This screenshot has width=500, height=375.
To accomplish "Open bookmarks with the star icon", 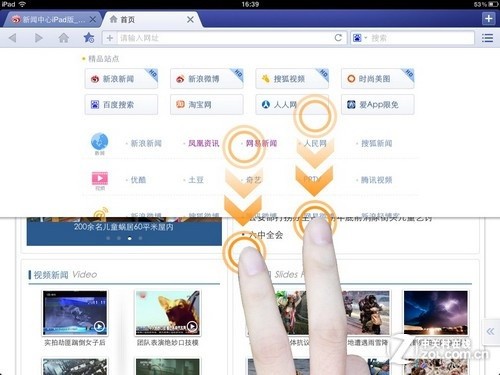I will tap(89, 38).
